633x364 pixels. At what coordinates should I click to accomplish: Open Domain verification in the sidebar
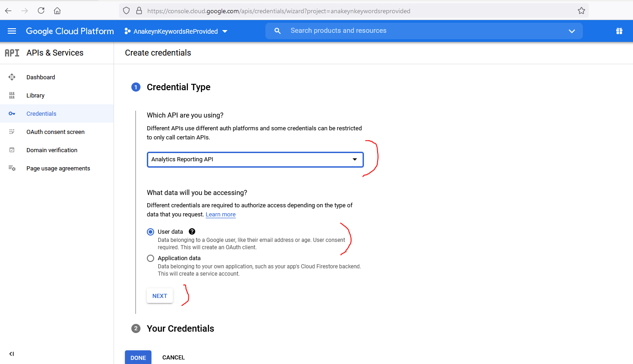(x=52, y=150)
